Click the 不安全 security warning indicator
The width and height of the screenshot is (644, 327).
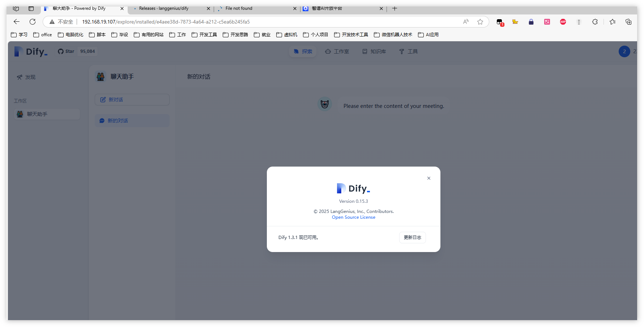[61, 22]
